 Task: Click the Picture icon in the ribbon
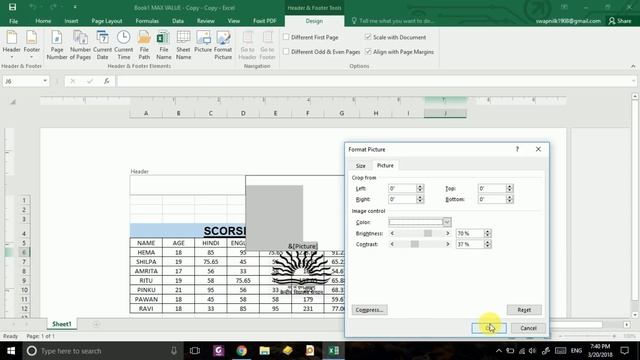pyautogui.click(x=203, y=42)
